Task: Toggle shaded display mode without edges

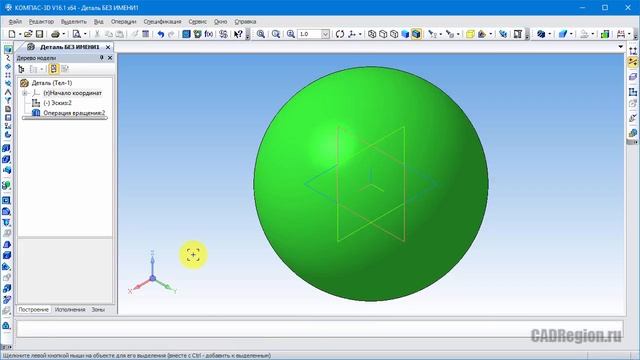Action: point(405,34)
